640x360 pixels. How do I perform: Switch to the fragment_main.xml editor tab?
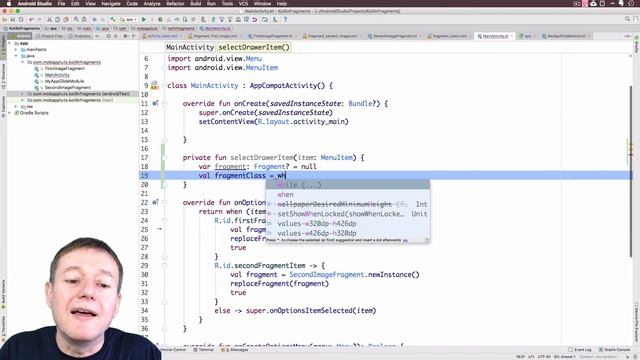click(x=449, y=36)
